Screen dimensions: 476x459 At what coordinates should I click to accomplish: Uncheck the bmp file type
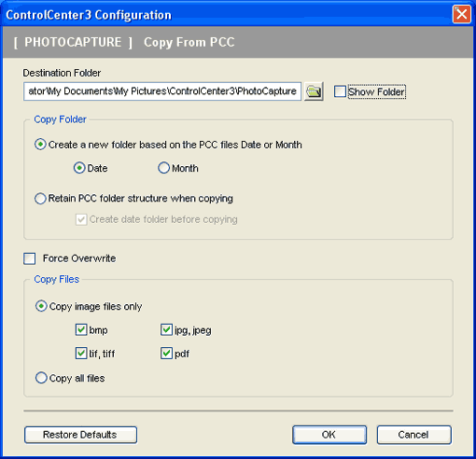click(81, 329)
